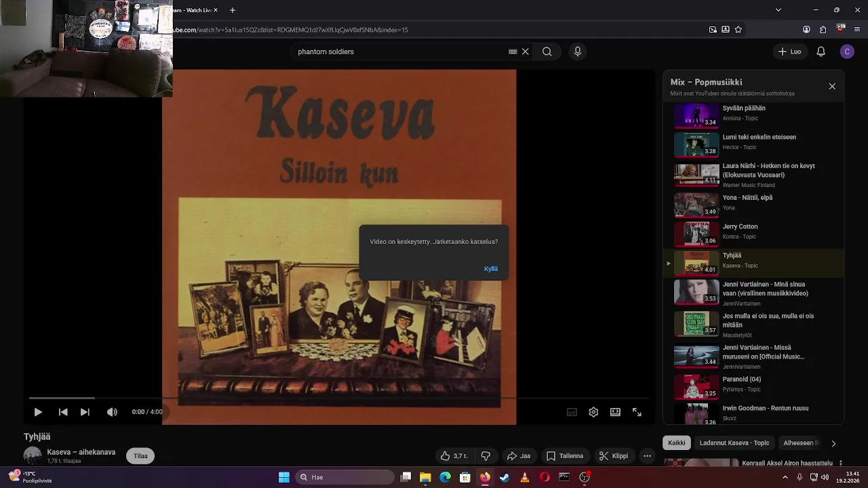The image size is (868, 488).
Task: Play Yona - Nättii, eipä from the playlist
Action: pos(753,204)
